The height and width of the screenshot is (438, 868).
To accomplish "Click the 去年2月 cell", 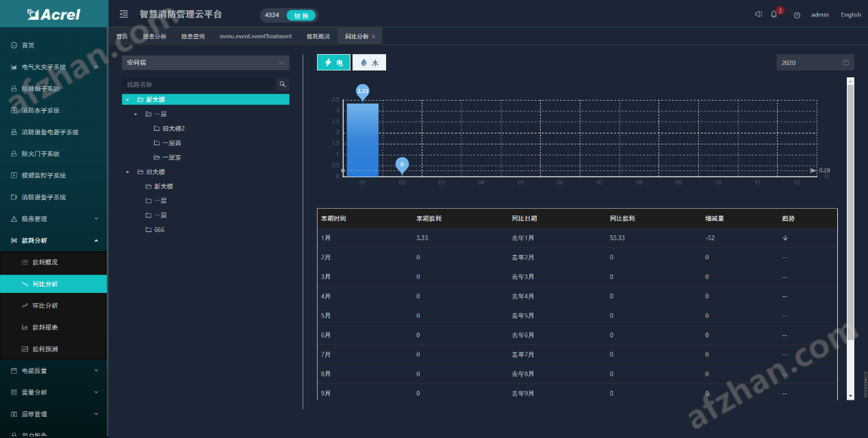I will 523,257.
